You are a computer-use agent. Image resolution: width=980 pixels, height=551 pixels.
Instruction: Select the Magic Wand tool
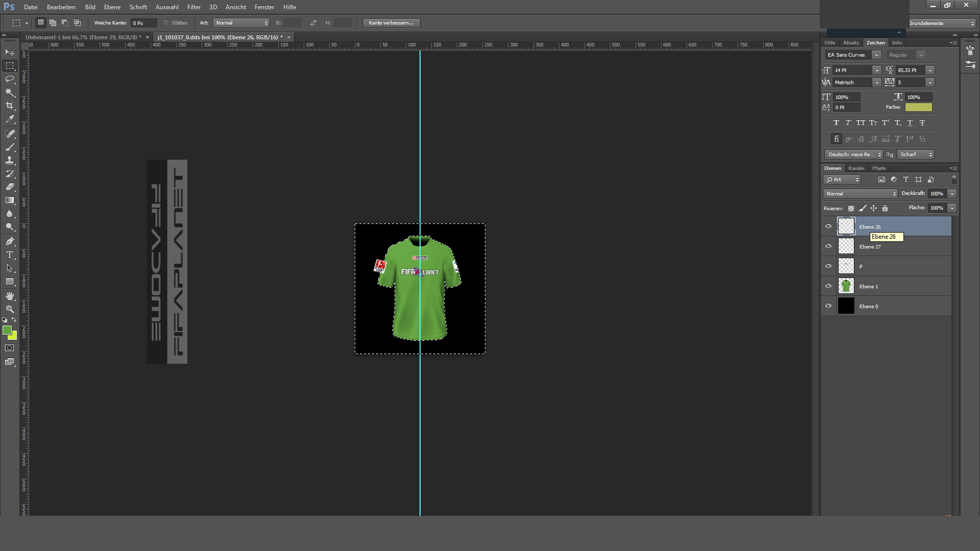click(10, 92)
